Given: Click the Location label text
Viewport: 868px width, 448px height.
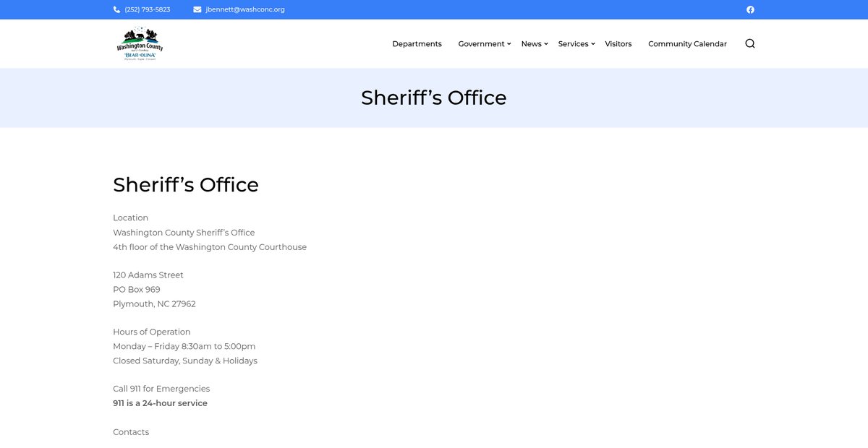Looking at the screenshot, I should click(x=130, y=217).
